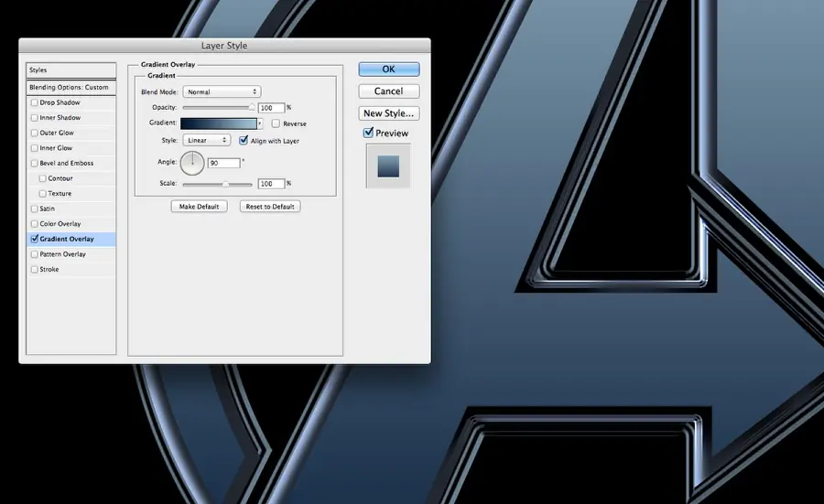Screen dimensions: 824x504
Task: Click the Cancel button
Action: click(388, 91)
